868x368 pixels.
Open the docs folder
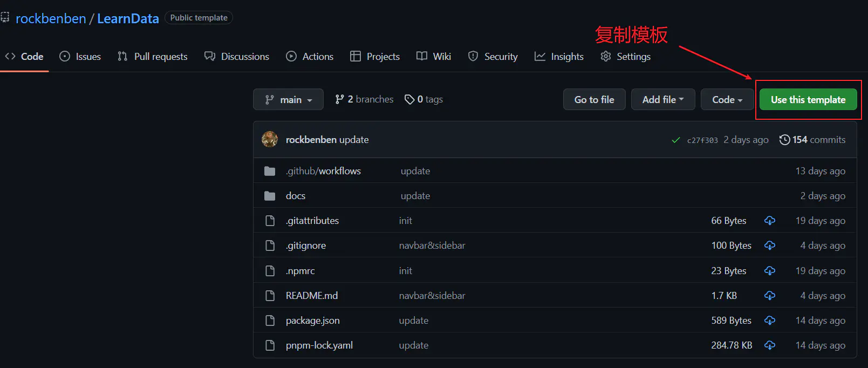click(x=296, y=196)
